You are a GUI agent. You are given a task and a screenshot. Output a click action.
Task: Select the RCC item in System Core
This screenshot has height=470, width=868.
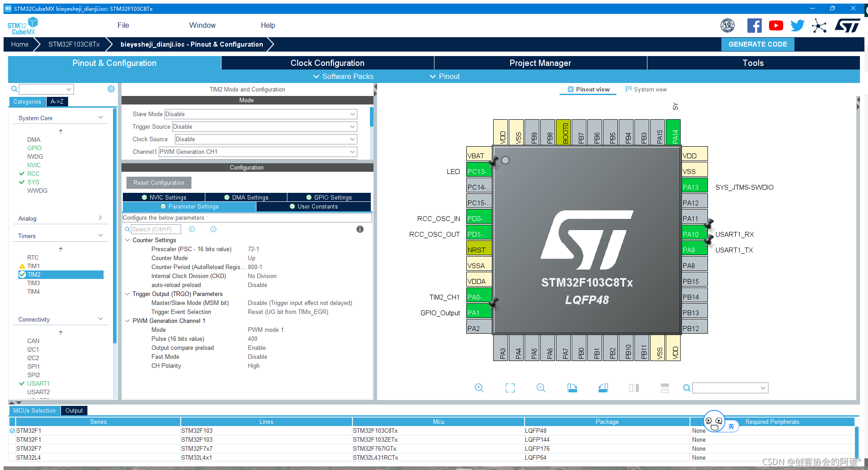tap(33, 174)
